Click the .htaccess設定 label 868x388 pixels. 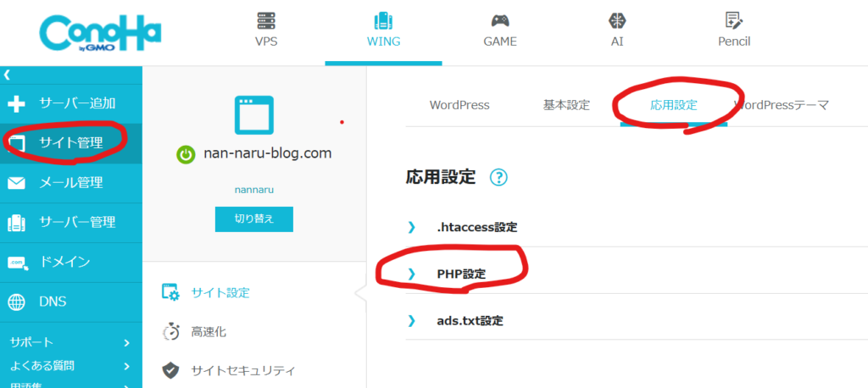[476, 228]
